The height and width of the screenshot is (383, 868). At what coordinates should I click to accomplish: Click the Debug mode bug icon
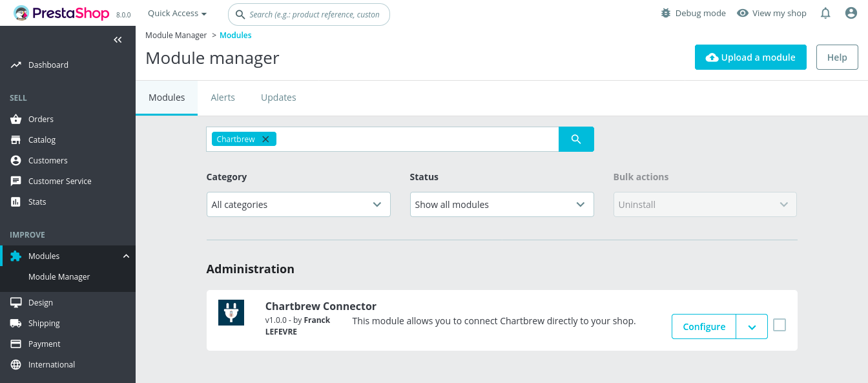pos(666,13)
